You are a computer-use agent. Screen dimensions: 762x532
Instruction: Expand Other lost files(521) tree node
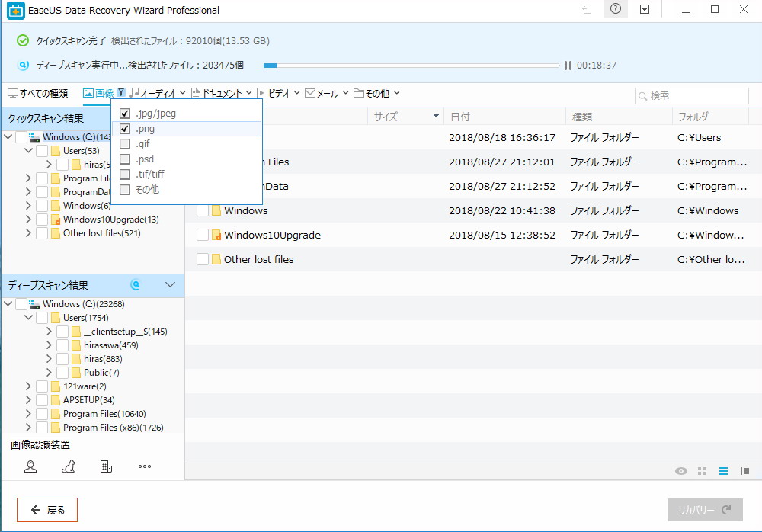[x=28, y=233]
